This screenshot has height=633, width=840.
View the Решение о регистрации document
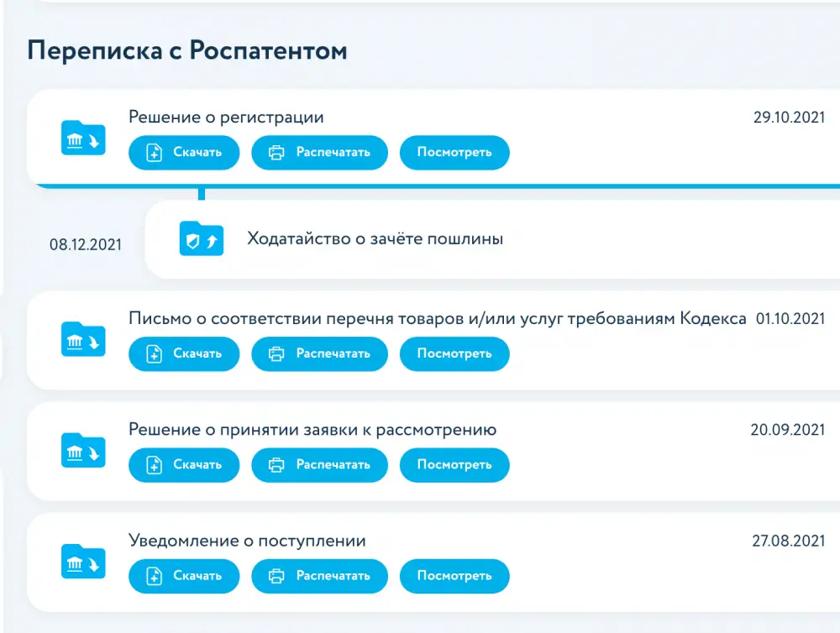[x=454, y=153]
